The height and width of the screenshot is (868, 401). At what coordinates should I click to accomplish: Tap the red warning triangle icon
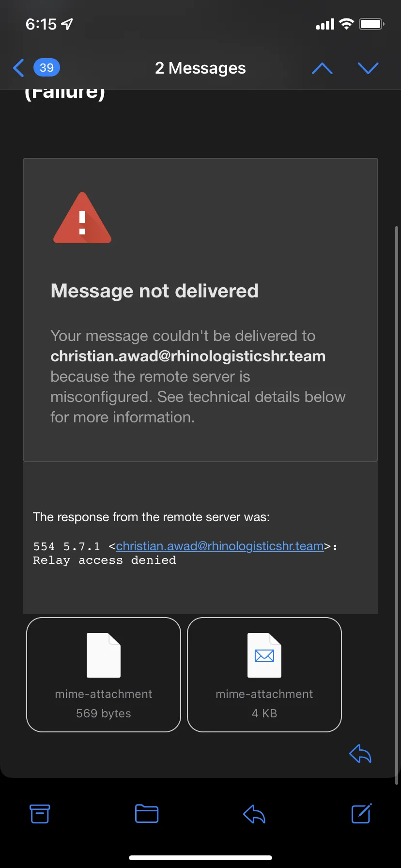[x=82, y=218]
